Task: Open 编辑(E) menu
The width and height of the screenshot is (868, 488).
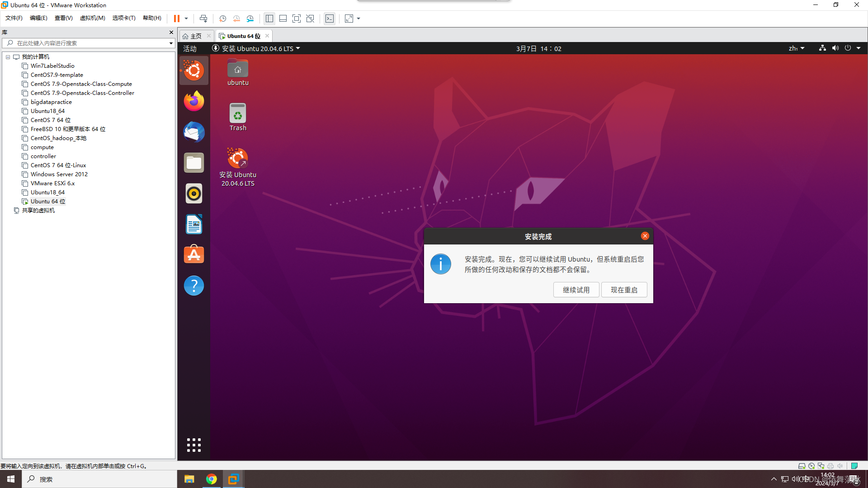Action: 38,18
